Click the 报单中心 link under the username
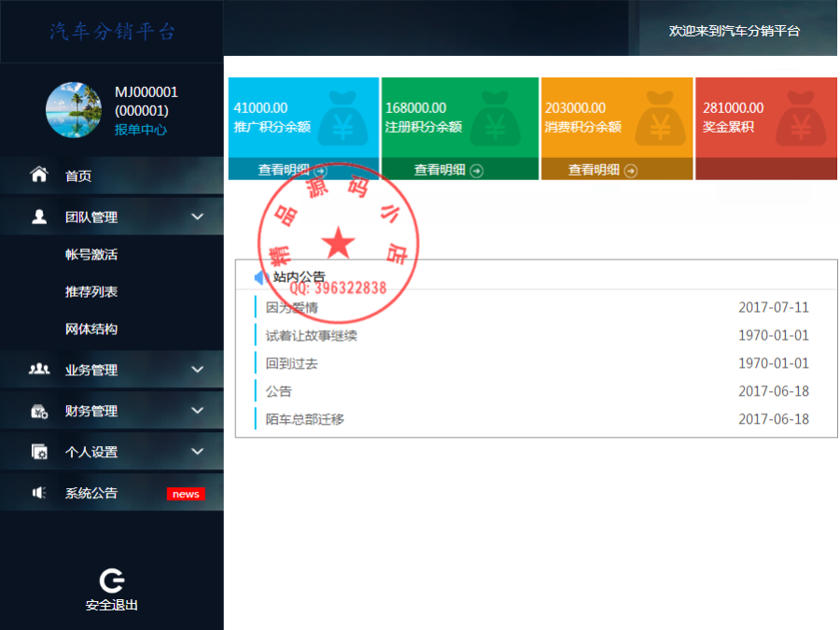This screenshot has width=840, height=630. pos(140,130)
